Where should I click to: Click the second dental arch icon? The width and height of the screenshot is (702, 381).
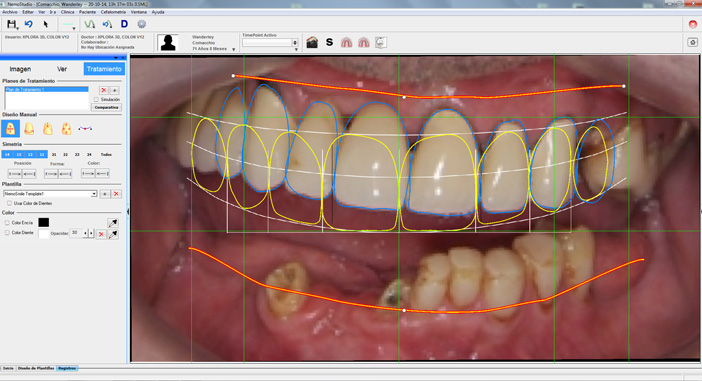364,43
